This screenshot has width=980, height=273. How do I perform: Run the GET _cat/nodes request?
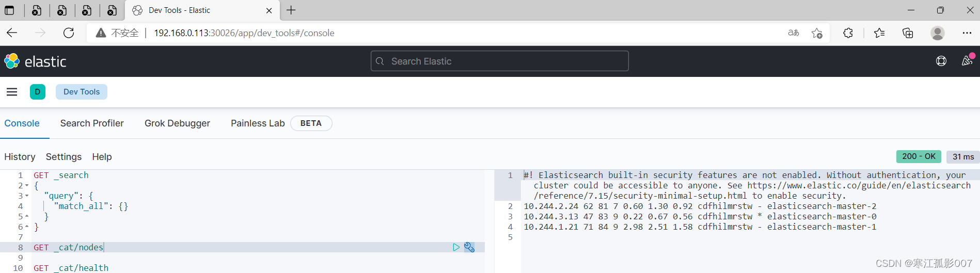point(456,247)
